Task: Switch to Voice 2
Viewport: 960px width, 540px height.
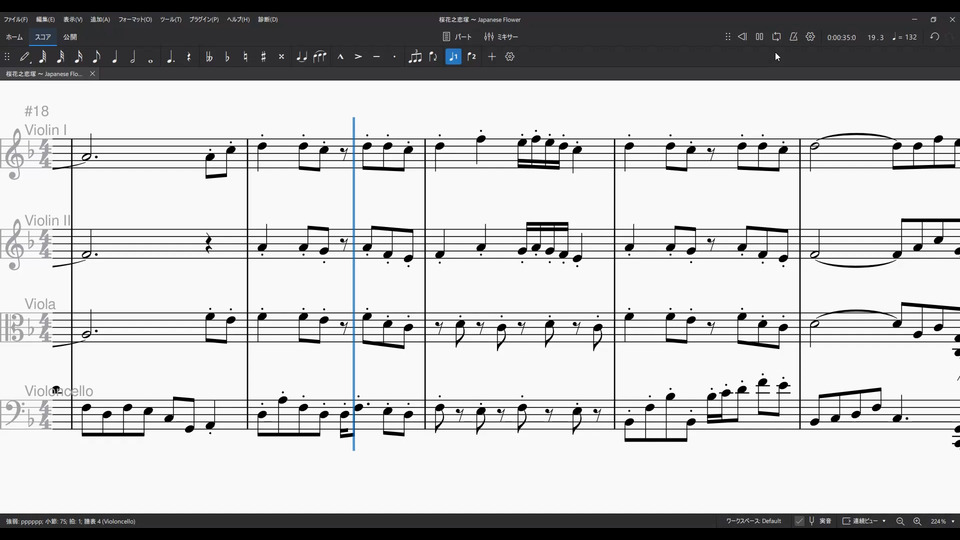Action: click(x=471, y=57)
